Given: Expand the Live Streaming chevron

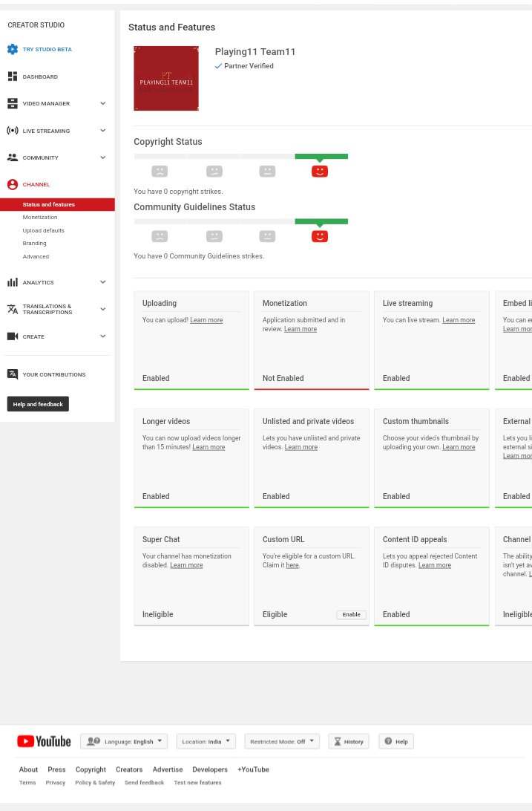Looking at the screenshot, I should point(103,131).
